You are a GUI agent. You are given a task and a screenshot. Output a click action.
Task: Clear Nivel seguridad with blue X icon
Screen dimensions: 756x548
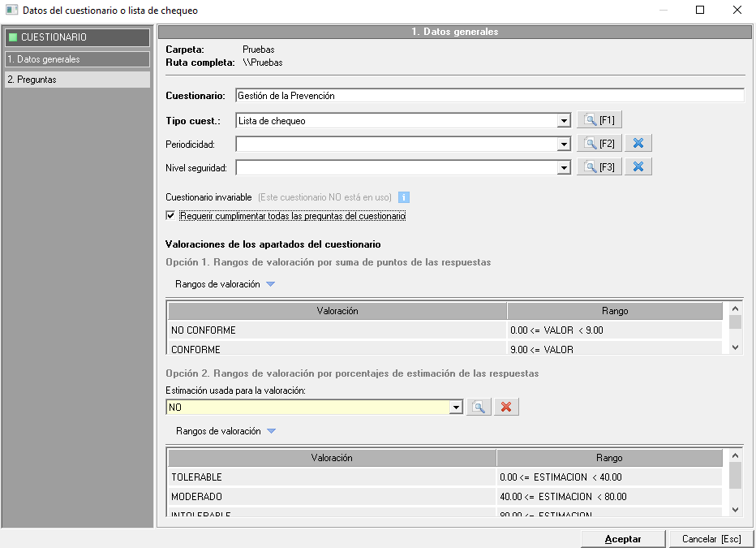tap(638, 167)
